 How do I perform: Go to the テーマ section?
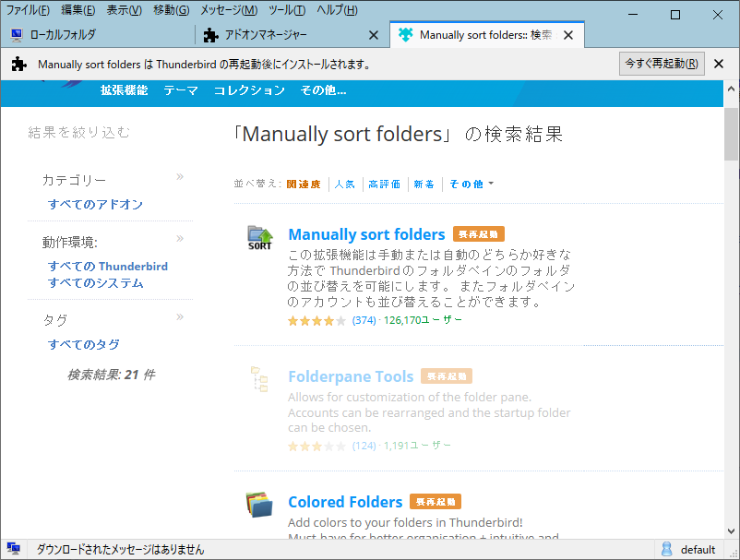click(181, 90)
